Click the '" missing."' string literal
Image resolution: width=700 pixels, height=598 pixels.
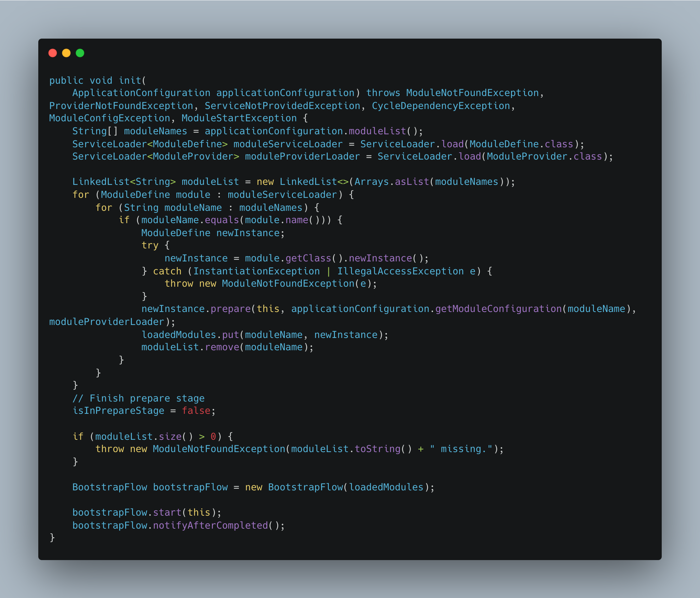point(461,449)
